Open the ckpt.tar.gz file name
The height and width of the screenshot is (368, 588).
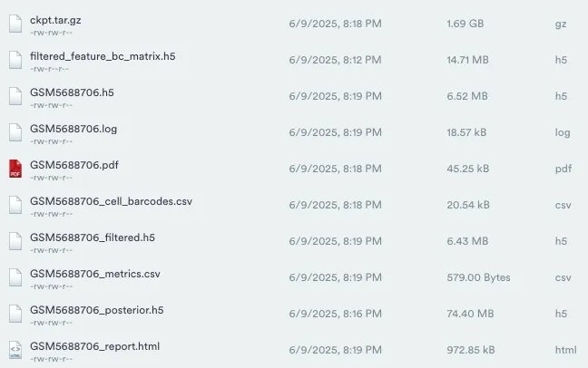coord(55,20)
